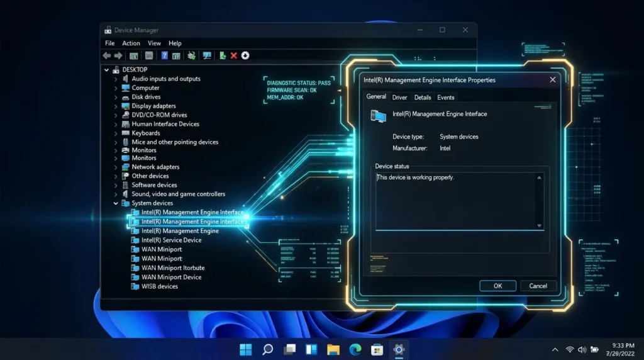Click the Disk drives category icon

[x=126, y=97]
